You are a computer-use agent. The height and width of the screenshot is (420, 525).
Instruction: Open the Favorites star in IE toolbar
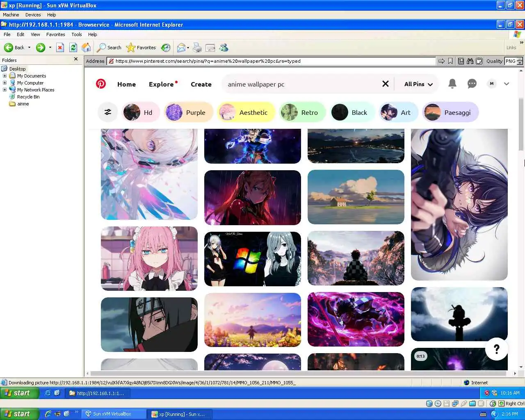click(141, 48)
